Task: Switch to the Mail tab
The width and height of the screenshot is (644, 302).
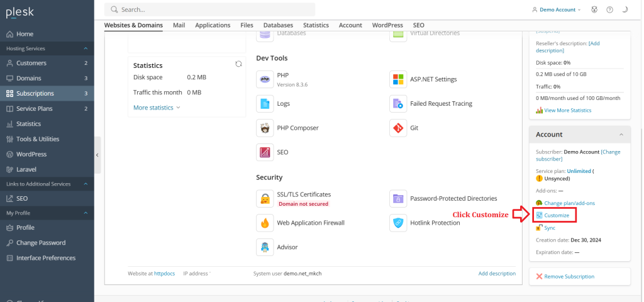Action: [179, 25]
